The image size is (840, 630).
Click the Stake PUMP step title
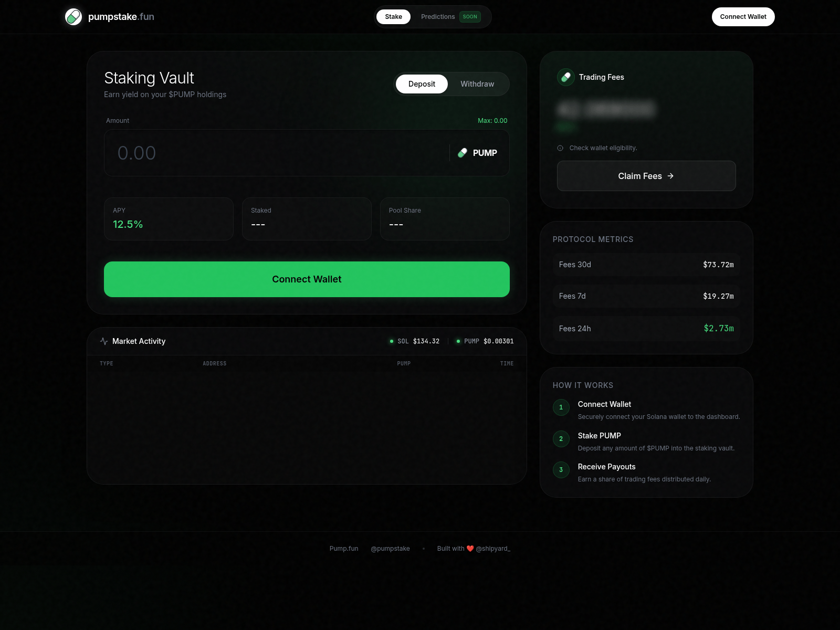coord(600,436)
